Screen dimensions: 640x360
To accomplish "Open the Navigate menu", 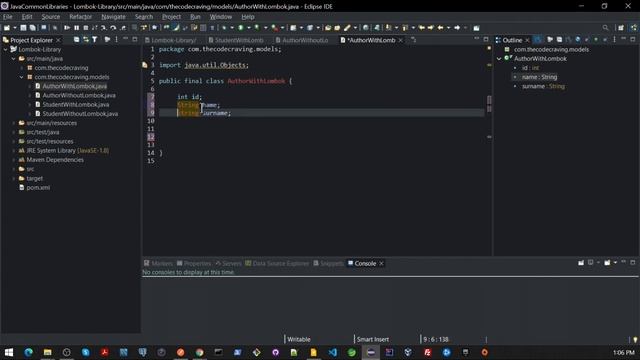I will coord(113,17).
